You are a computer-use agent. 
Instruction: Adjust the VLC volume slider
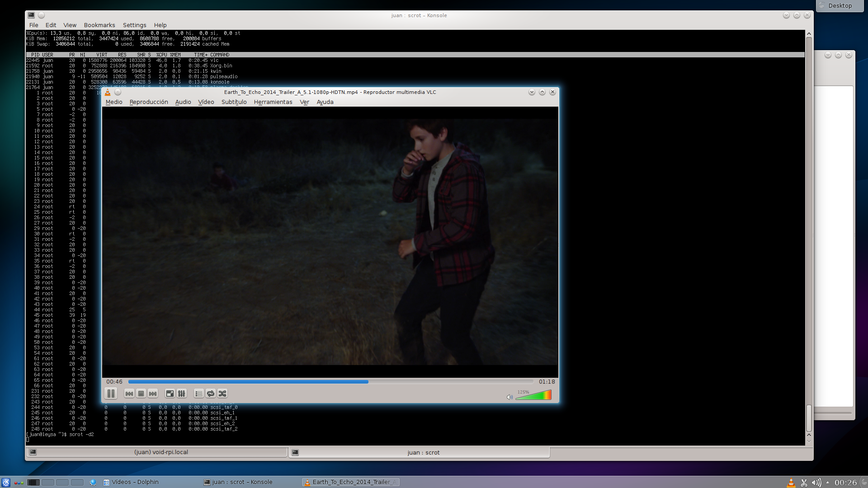(533, 396)
